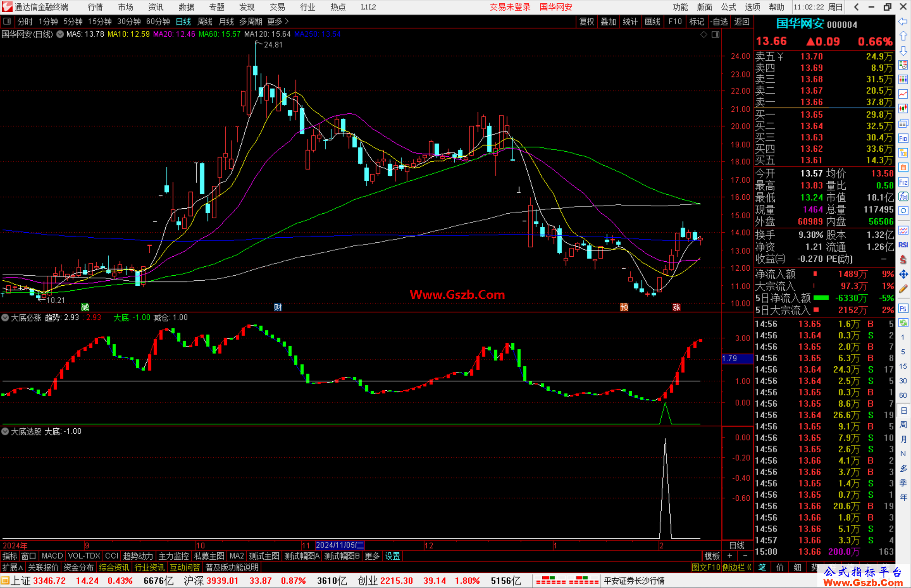This screenshot has height=588, width=911.
Task: Select the MACD indicator tab
Action: [52, 556]
